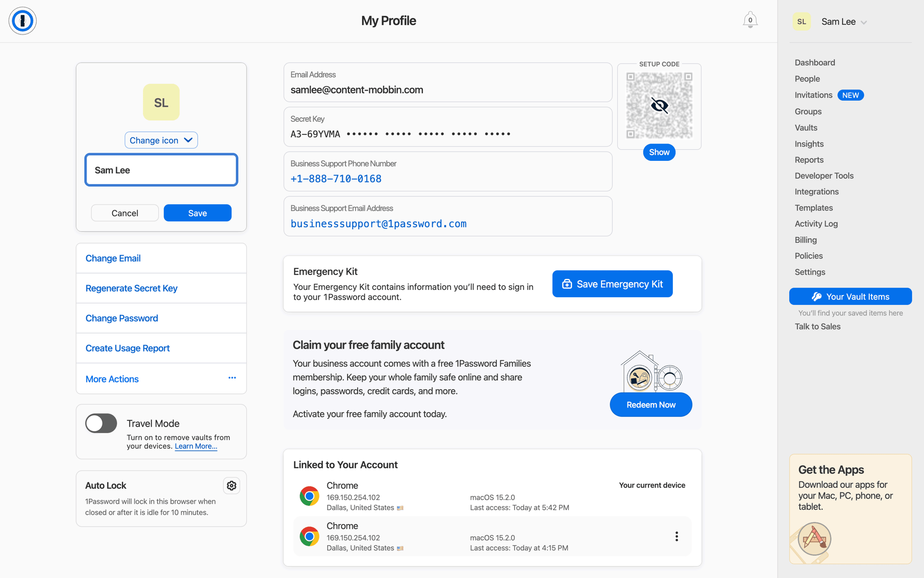Open Activity Log in the sidebar
924x578 pixels.
pos(816,224)
